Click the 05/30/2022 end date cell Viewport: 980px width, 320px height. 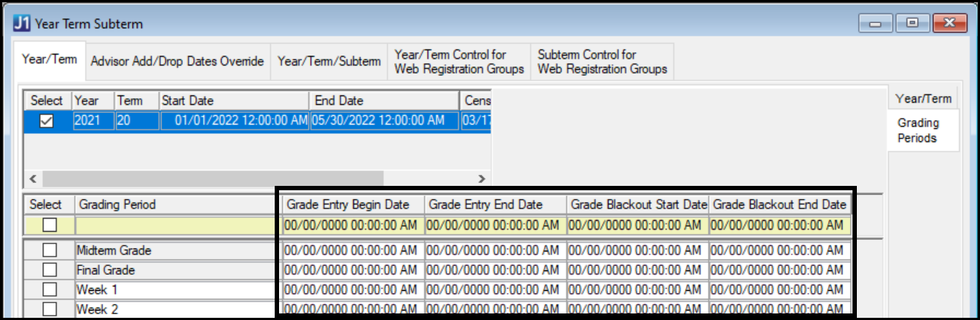(385, 122)
